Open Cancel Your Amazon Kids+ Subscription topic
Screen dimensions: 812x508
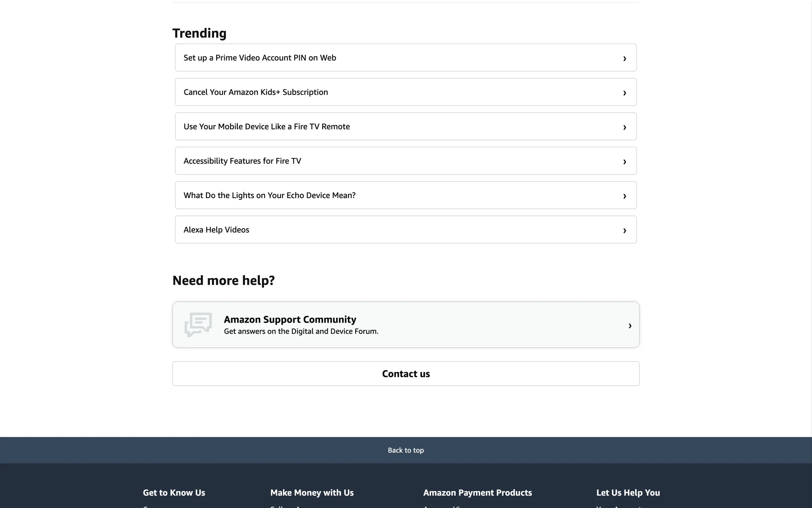coord(255,92)
